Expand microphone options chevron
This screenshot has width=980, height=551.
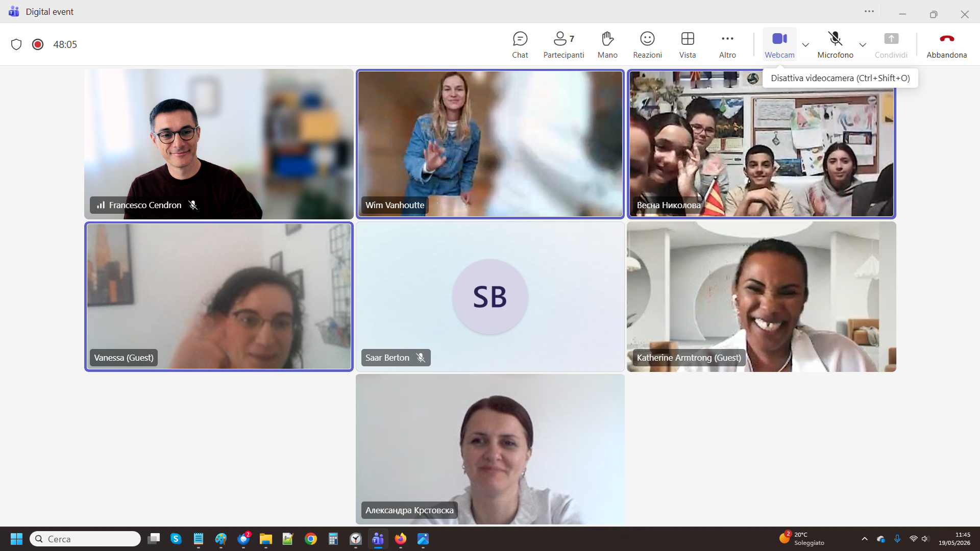[863, 45]
